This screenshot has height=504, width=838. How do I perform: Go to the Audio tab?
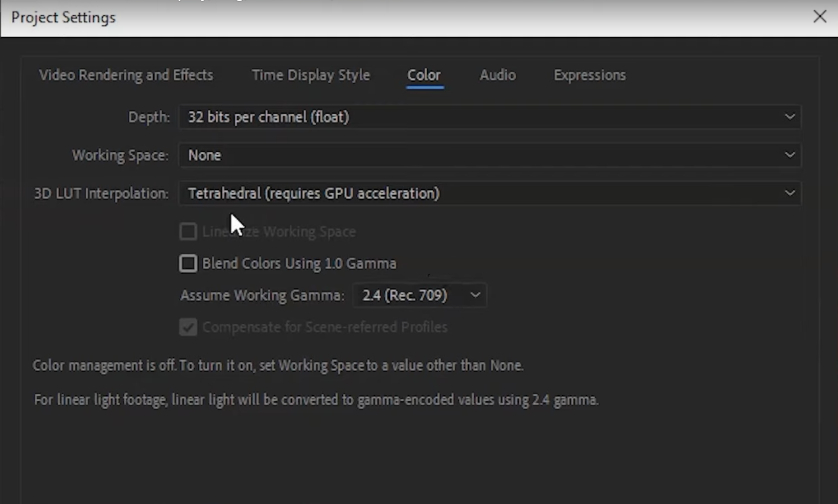(x=498, y=75)
